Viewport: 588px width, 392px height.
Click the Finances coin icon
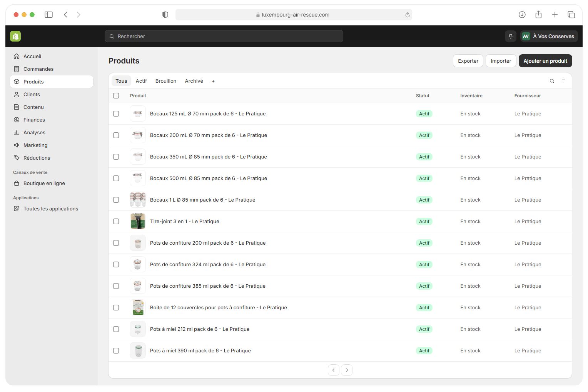tap(17, 120)
